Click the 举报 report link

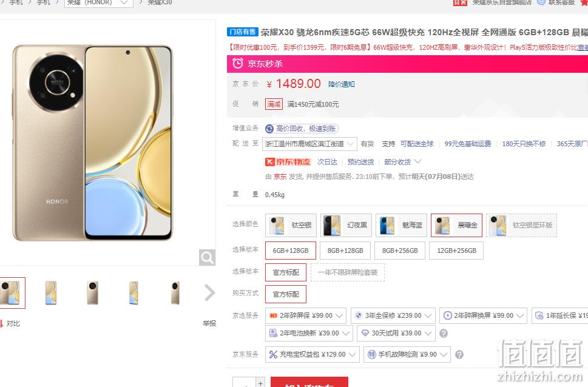[x=209, y=323]
